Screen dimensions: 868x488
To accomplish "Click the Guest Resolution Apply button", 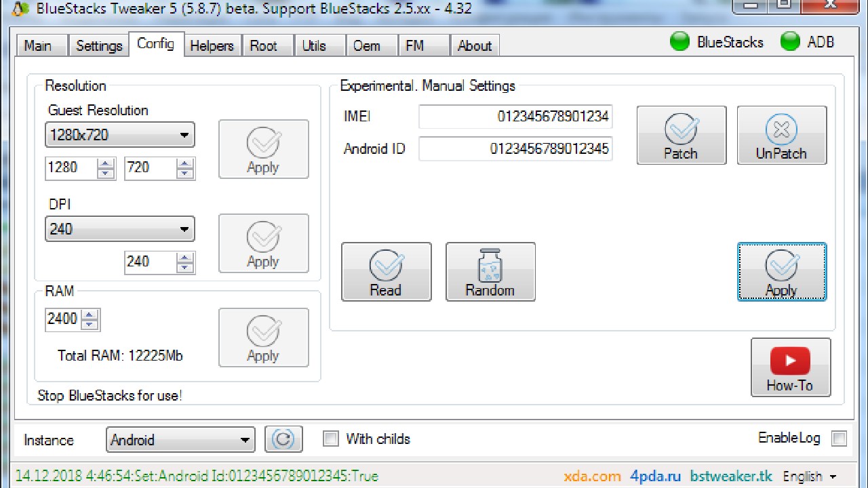I will tap(263, 149).
